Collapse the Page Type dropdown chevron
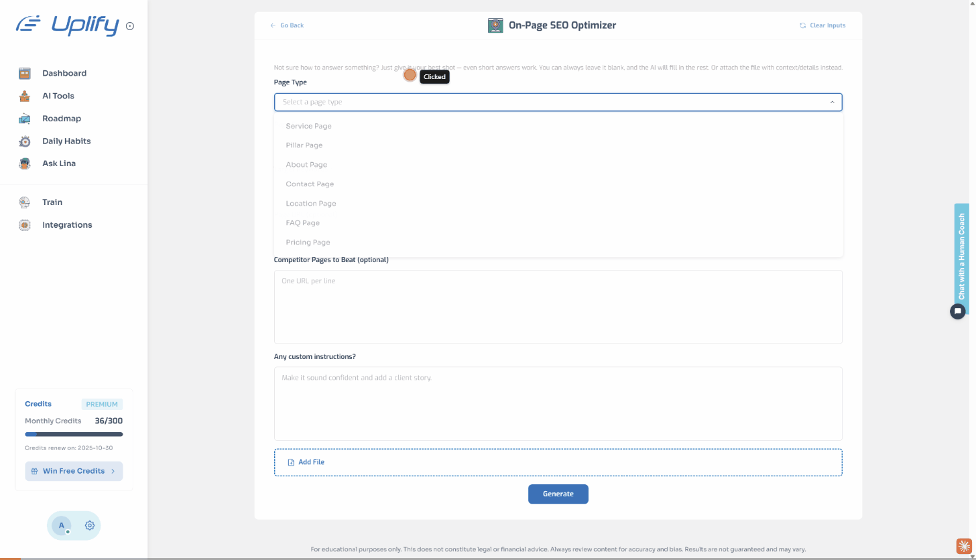 click(832, 102)
